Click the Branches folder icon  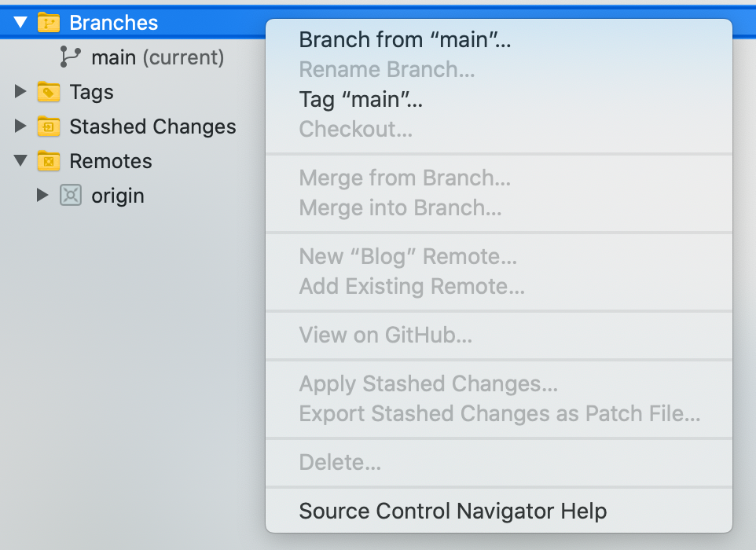pyautogui.click(x=49, y=23)
